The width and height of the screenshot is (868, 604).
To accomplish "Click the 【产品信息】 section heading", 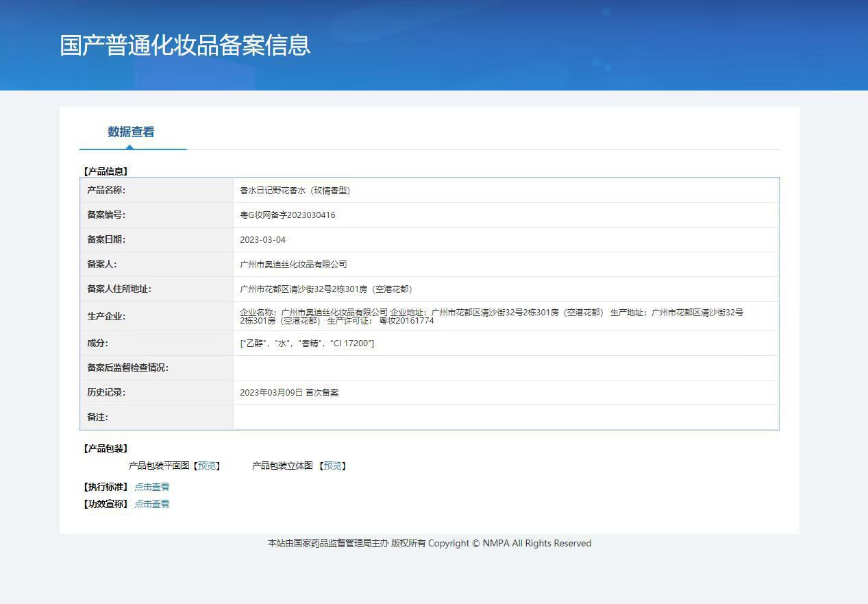I will click(106, 171).
